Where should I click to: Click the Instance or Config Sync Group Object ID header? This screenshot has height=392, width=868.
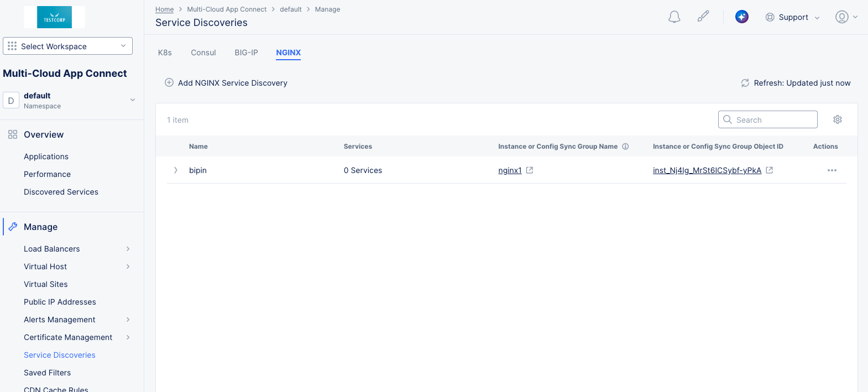tap(718, 147)
